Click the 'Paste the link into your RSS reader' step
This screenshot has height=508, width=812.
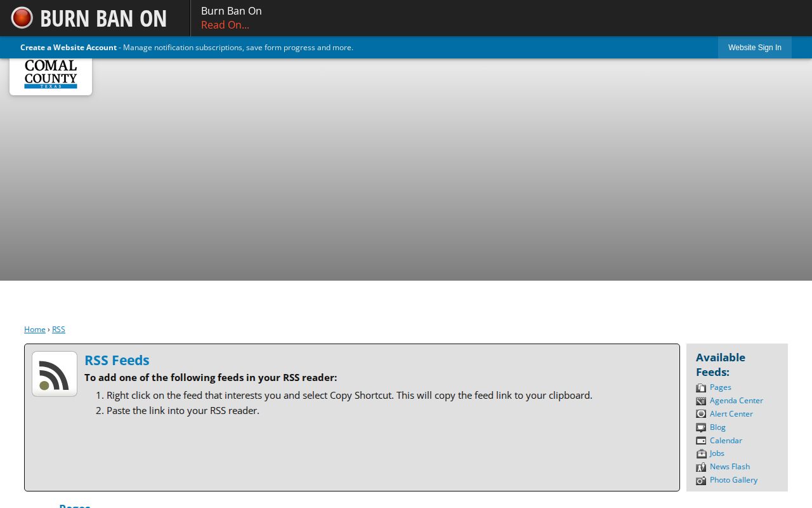[183, 410]
